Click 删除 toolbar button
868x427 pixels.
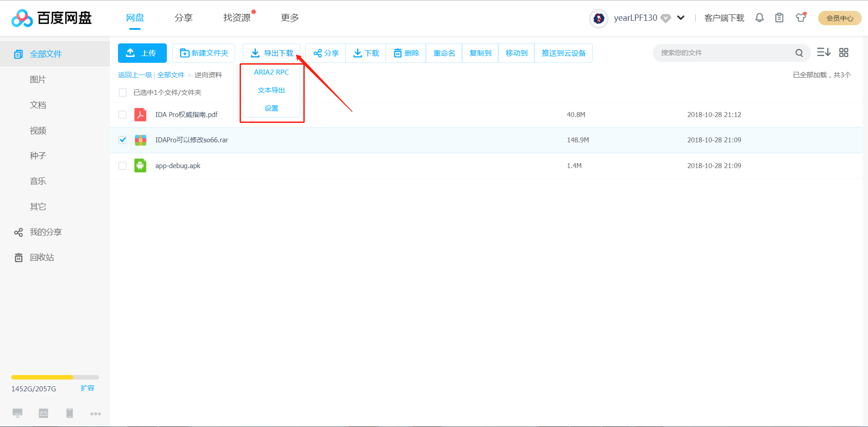(x=406, y=53)
